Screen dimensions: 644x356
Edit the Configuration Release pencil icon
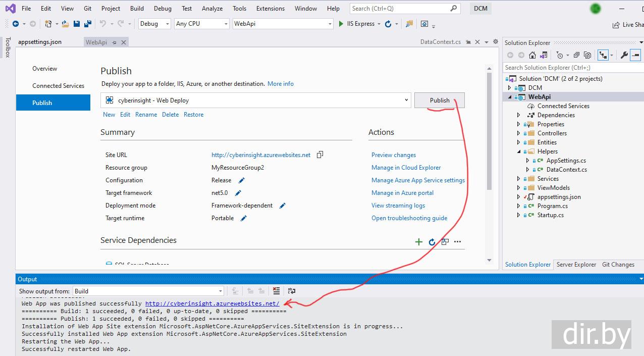pyautogui.click(x=241, y=180)
